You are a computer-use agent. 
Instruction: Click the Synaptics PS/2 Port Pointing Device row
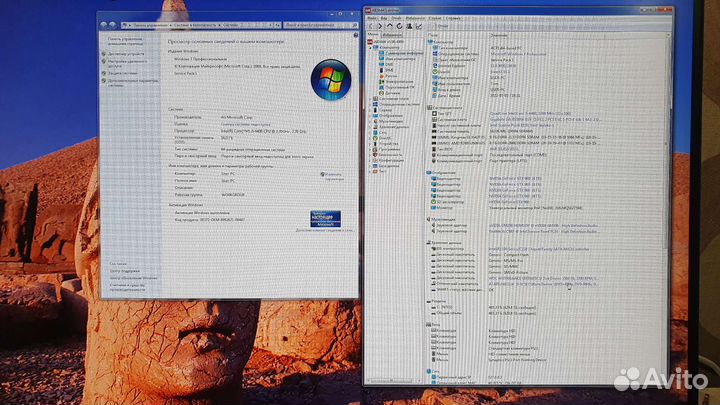tap(487, 360)
